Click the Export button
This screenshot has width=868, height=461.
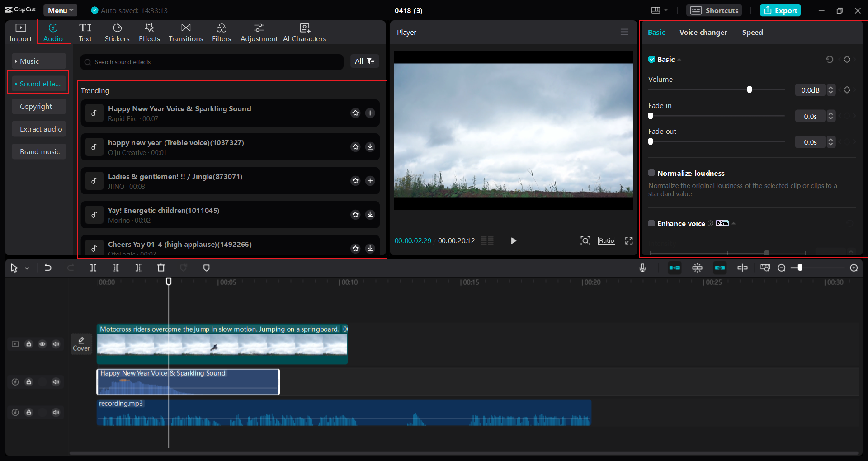(780, 10)
